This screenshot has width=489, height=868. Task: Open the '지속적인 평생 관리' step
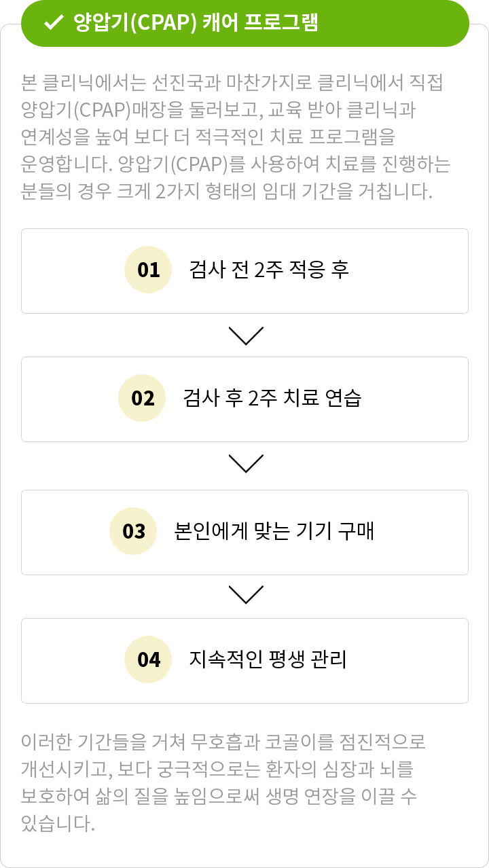click(x=268, y=659)
